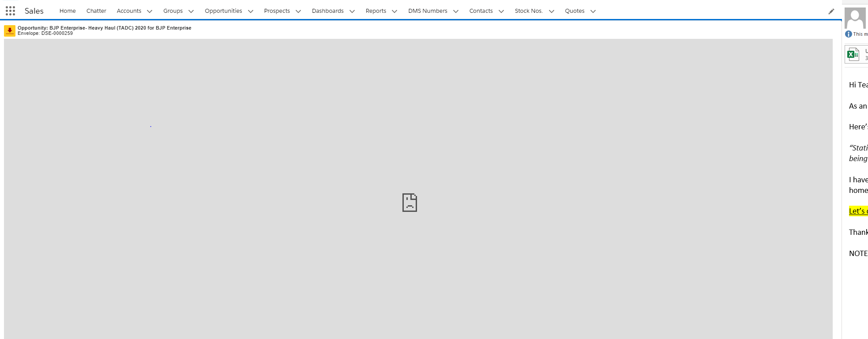
Task: Expand the Contacts dropdown chevron
Action: pos(501,11)
